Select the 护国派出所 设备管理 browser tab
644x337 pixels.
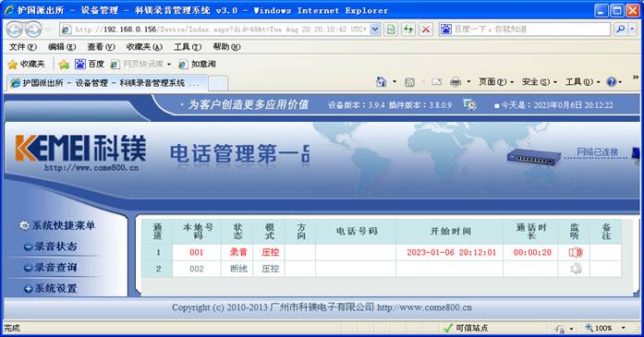click(x=106, y=83)
